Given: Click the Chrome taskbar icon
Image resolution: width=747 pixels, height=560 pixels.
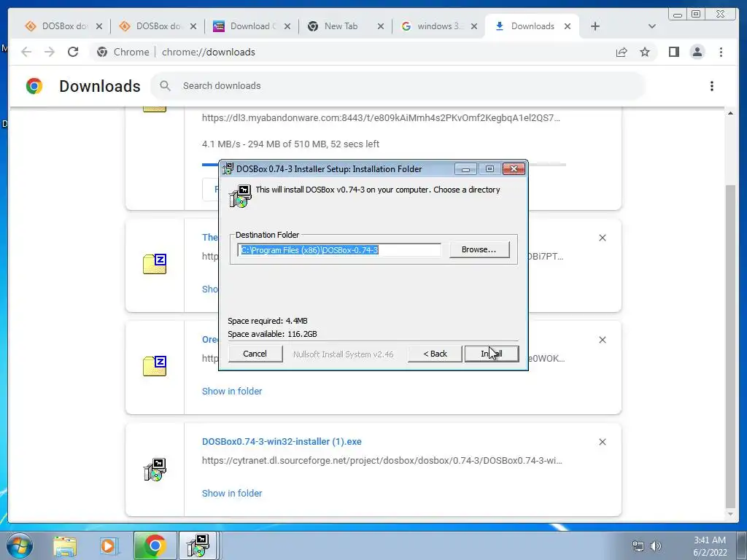Looking at the screenshot, I should pyautogui.click(x=155, y=545).
